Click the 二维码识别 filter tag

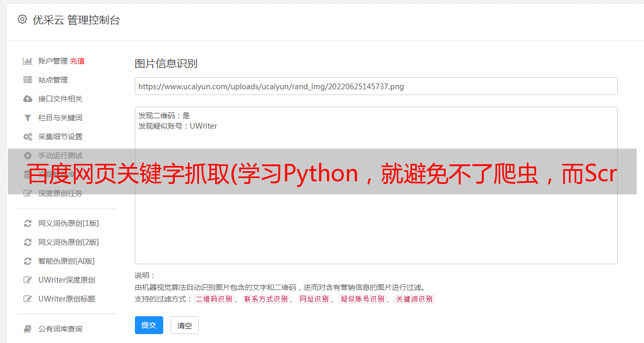(x=214, y=299)
